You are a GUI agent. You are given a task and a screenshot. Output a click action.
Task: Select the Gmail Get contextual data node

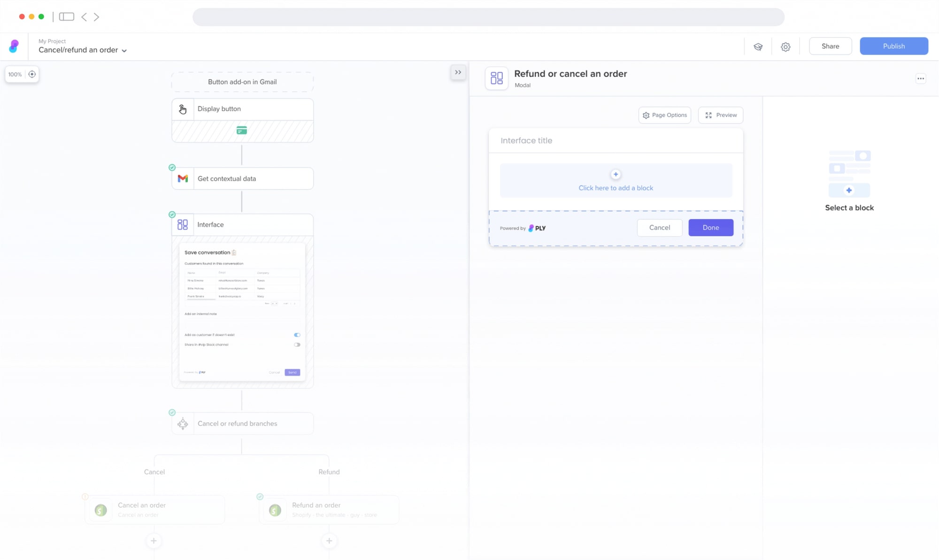(x=242, y=178)
